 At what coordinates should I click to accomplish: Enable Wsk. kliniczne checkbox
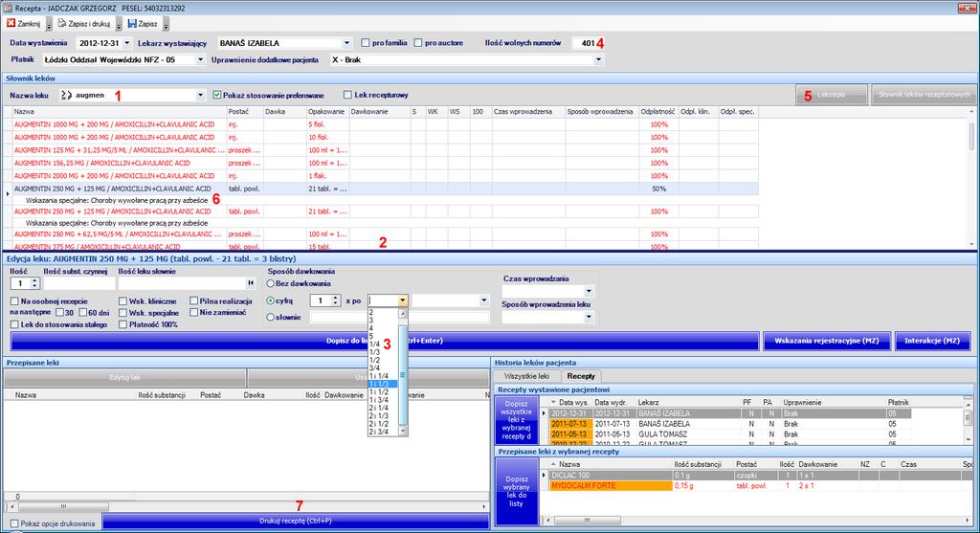(122, 301)
